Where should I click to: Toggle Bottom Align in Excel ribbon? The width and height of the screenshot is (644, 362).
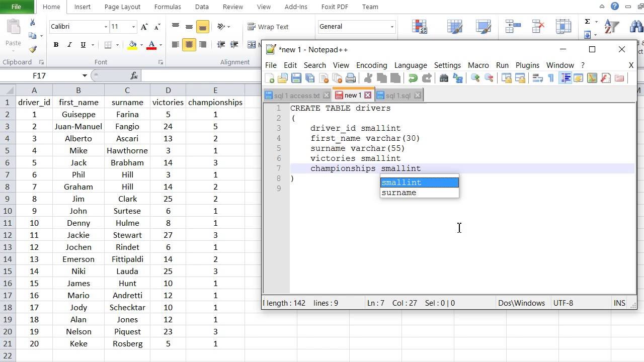click(x=203, y=27)
